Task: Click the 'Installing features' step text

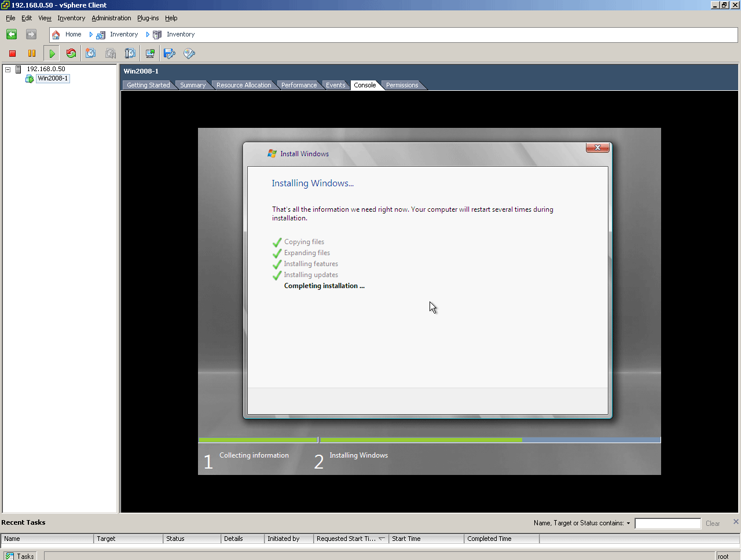Action: (311, 264)
